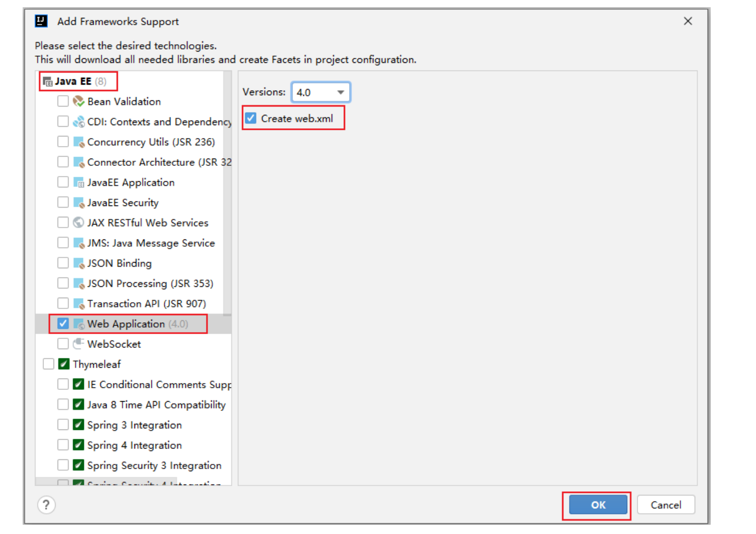Click the Java 8 Time API Compatibility icon

(78, 404)
